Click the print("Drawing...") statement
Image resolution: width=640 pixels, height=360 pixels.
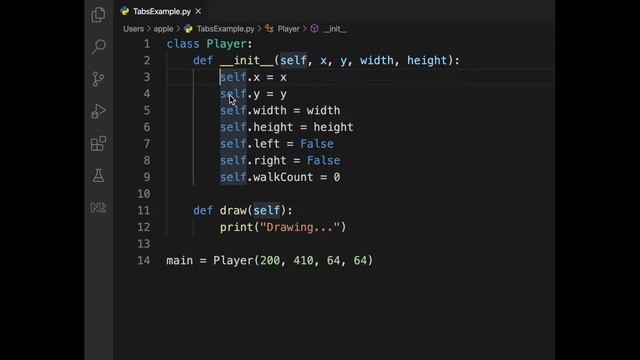[x=283, y=227]
